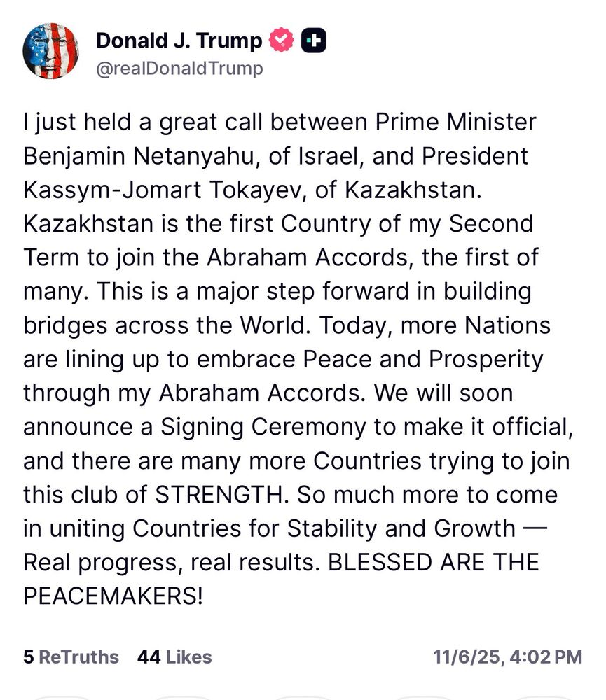Tap the leftmost partially visible action button at the bottom
The image size is (606, 700).
click(x=62, y=698)
